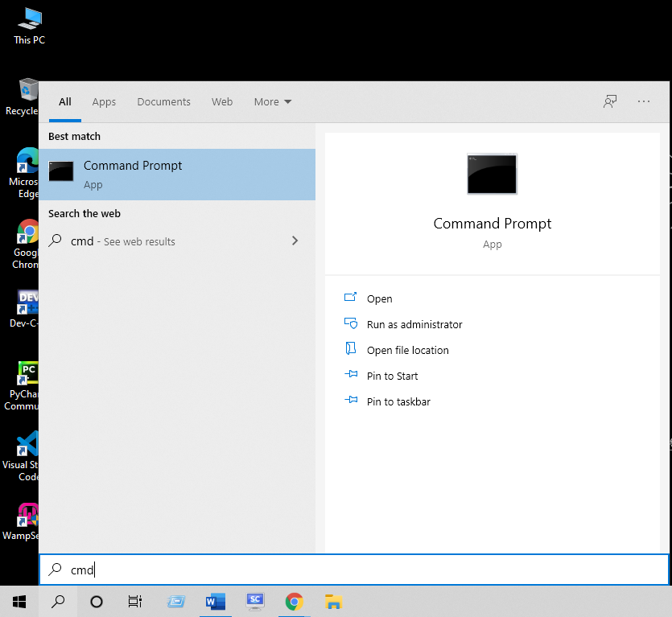Switch to the Apps tab

coord(104,102)
